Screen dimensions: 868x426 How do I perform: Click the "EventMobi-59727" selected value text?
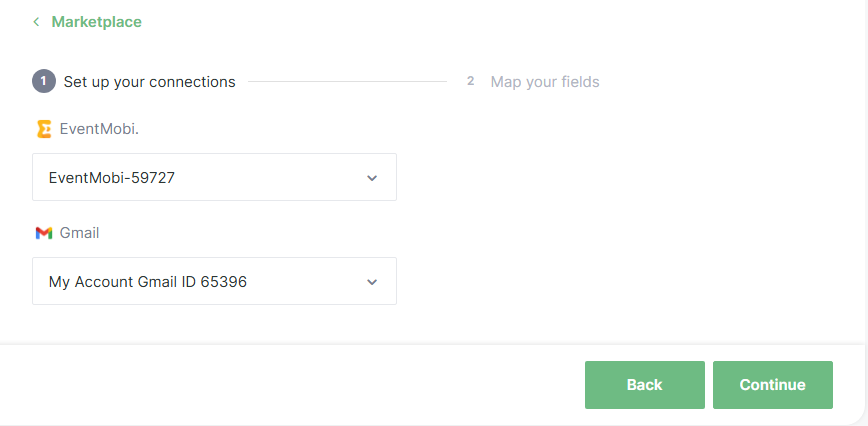[119, 178]
